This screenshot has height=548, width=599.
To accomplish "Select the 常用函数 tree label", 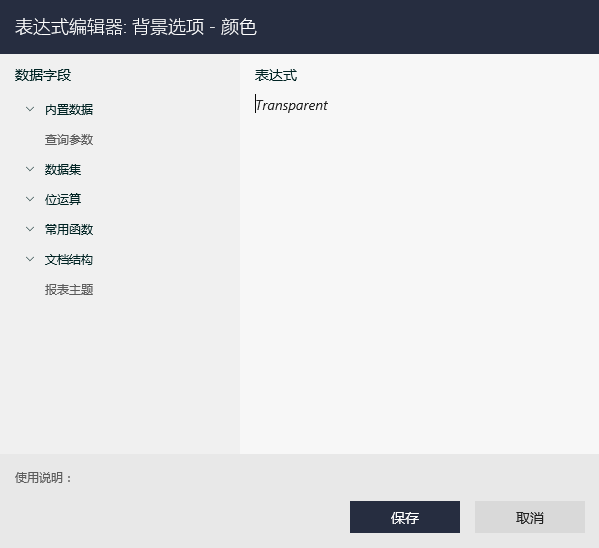I will tap(69, 229).
